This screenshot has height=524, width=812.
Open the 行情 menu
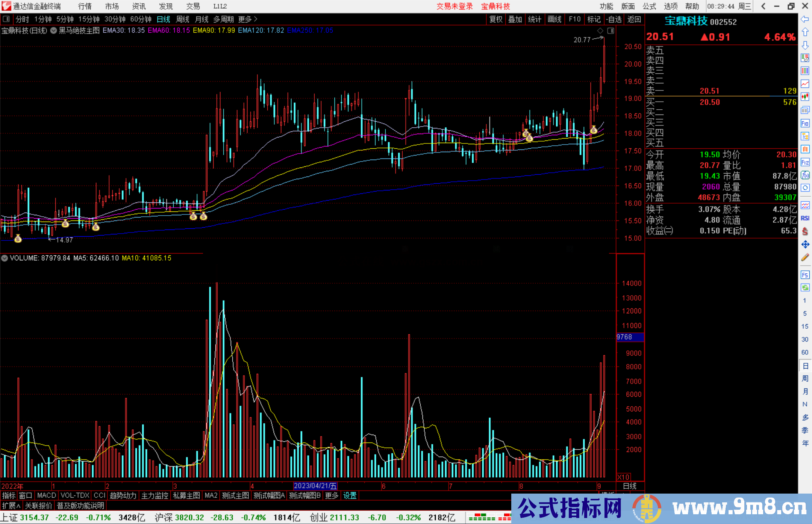85,6
